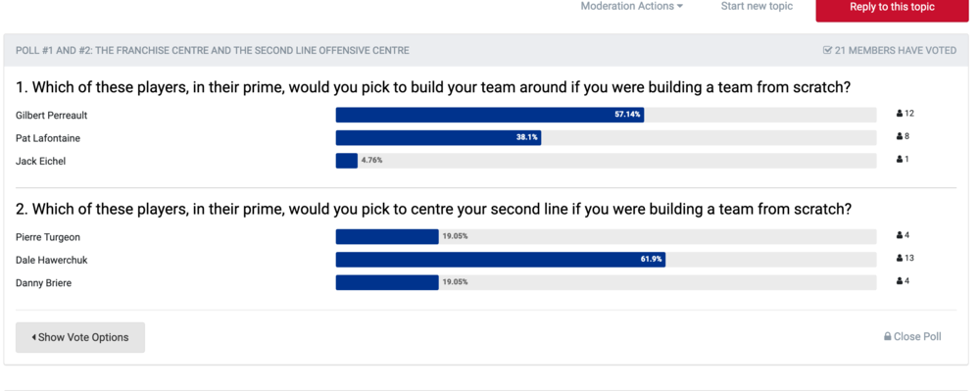Click Reply to this topic button
This screenshot has height=391, width=980.
tap(892, 9)
